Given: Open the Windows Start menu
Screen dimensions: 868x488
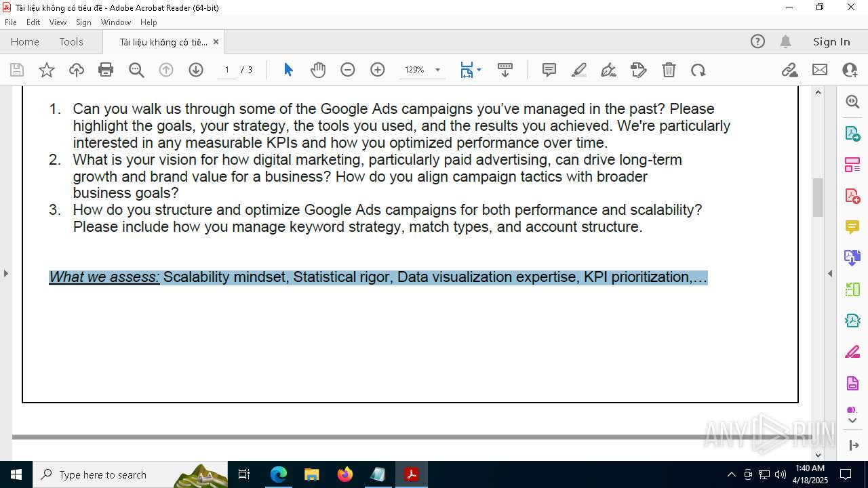Looking at the screenshot, I should pyautogui.click(x=16, y=474).
